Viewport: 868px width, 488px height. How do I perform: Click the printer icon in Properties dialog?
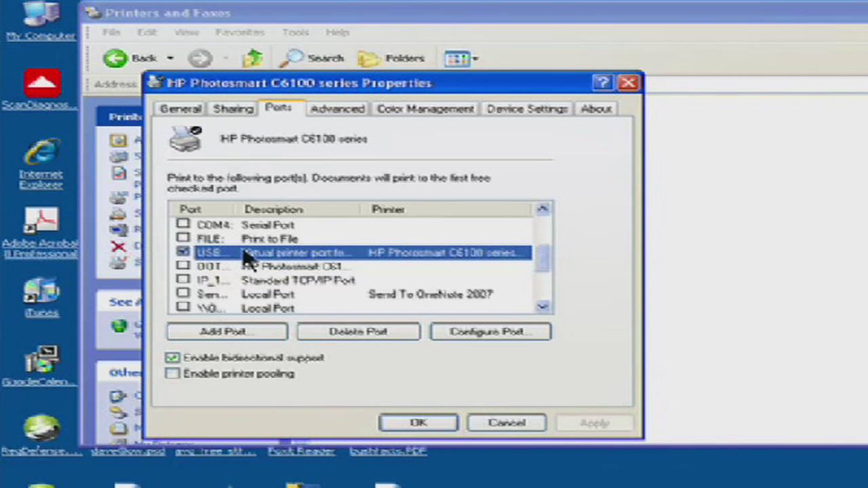[185, 138]
